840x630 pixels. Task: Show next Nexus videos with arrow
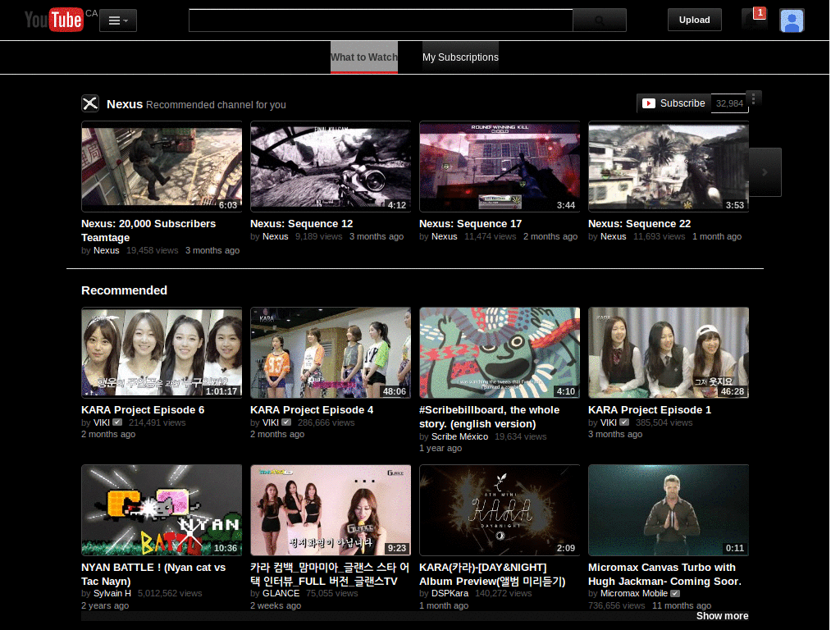[x=765, y=172]
